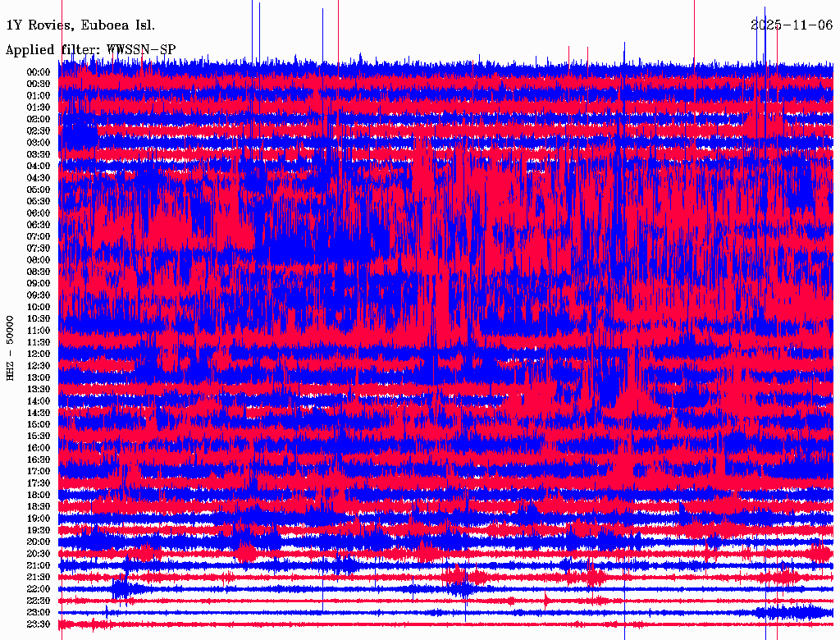Select the 13:30 time row label

point(39,390)
